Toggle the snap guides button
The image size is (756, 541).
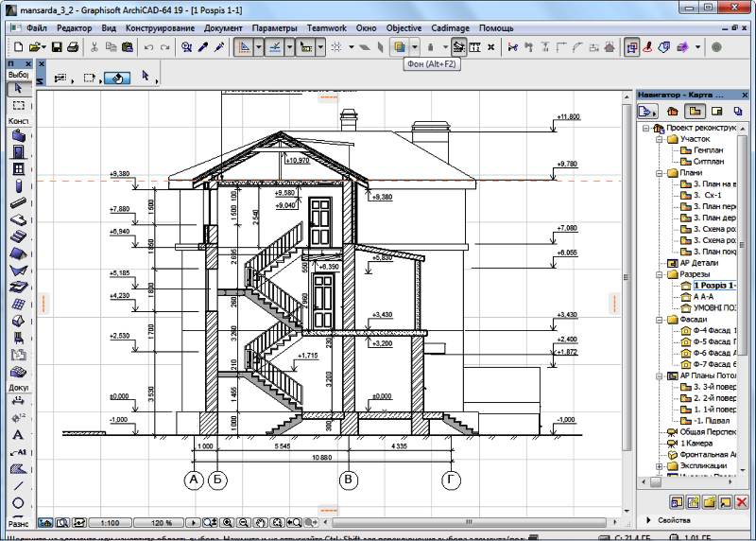coord(275,47)
